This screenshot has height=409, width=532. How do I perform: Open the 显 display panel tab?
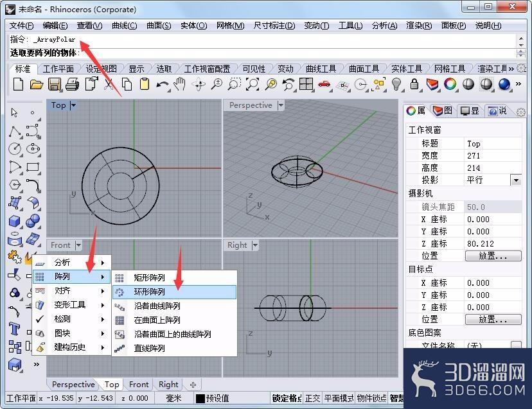470,111
